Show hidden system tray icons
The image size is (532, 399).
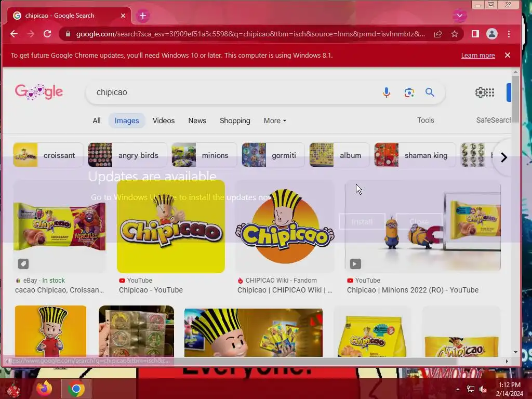pos(458,389)
